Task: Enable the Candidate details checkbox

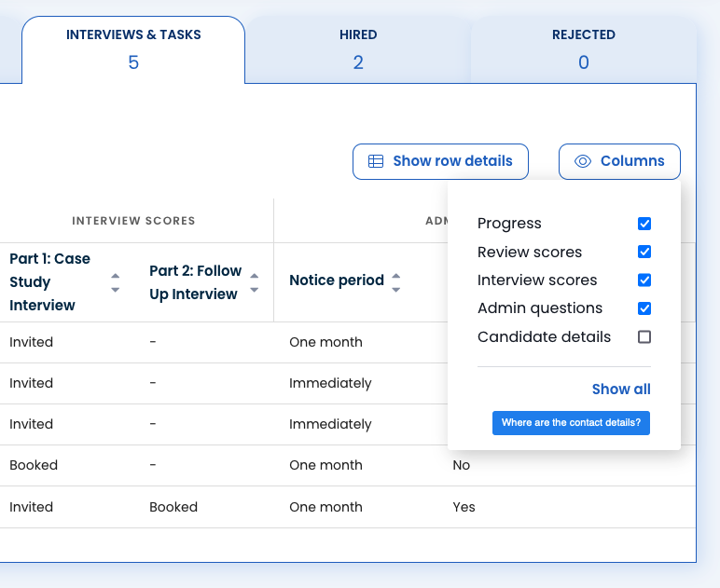Action: [x=644, y=337]
